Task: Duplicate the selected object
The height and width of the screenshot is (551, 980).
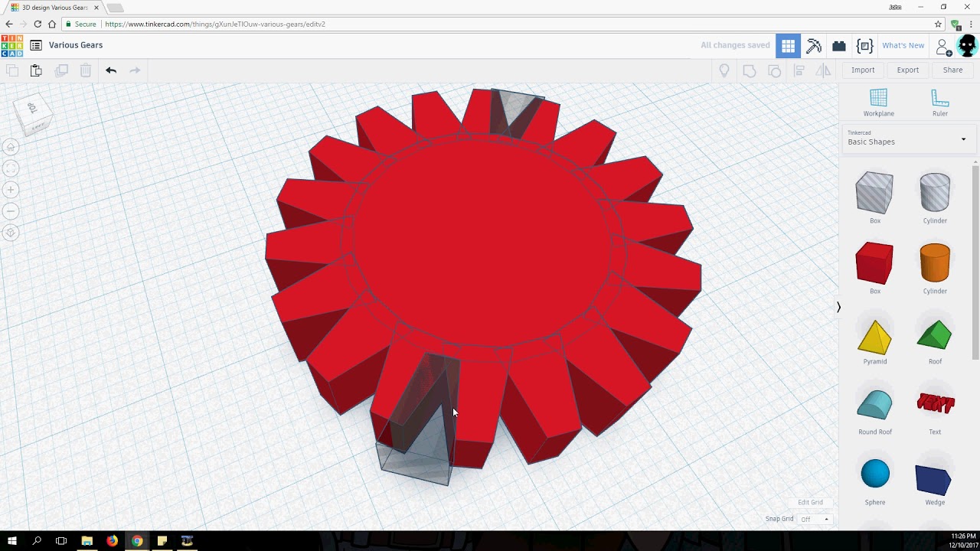Action: (61, 70)
